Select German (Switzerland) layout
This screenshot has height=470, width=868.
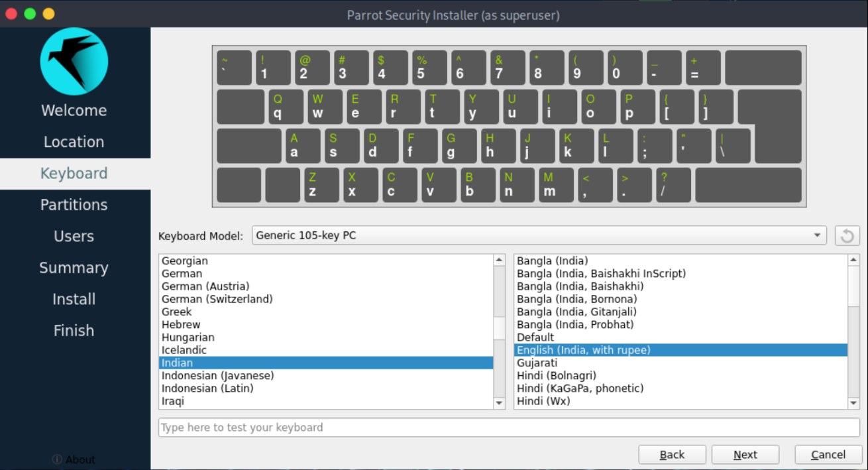[x=326, y=299]
